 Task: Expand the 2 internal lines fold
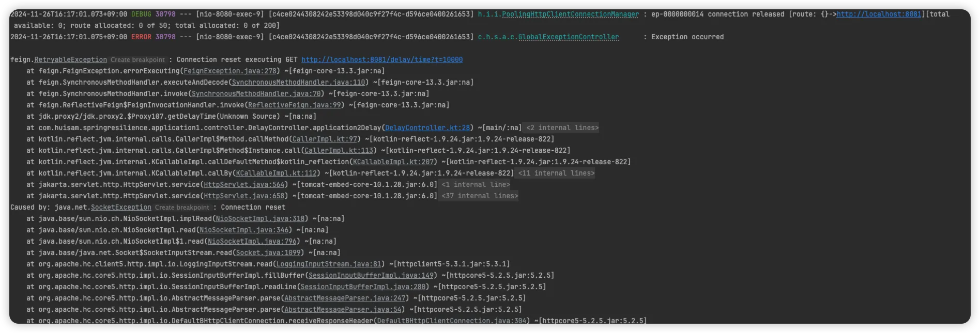click(x=562, y=128)
